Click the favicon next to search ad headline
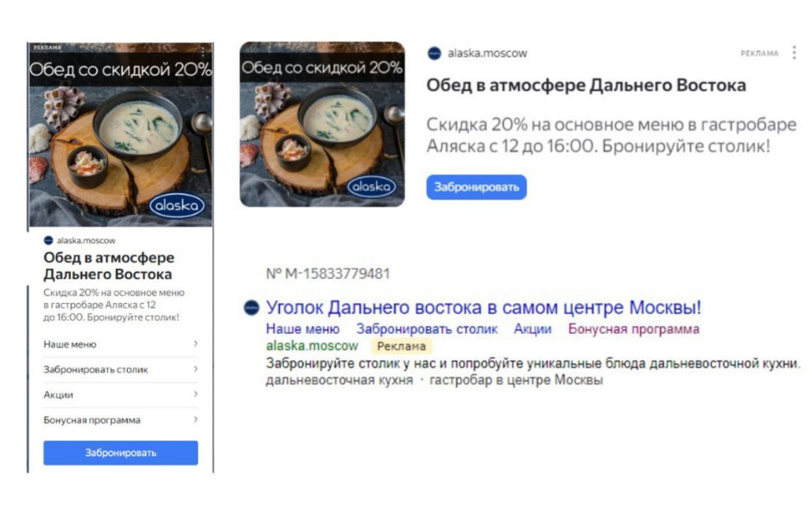The image size is (812, 518). point(251,307)
